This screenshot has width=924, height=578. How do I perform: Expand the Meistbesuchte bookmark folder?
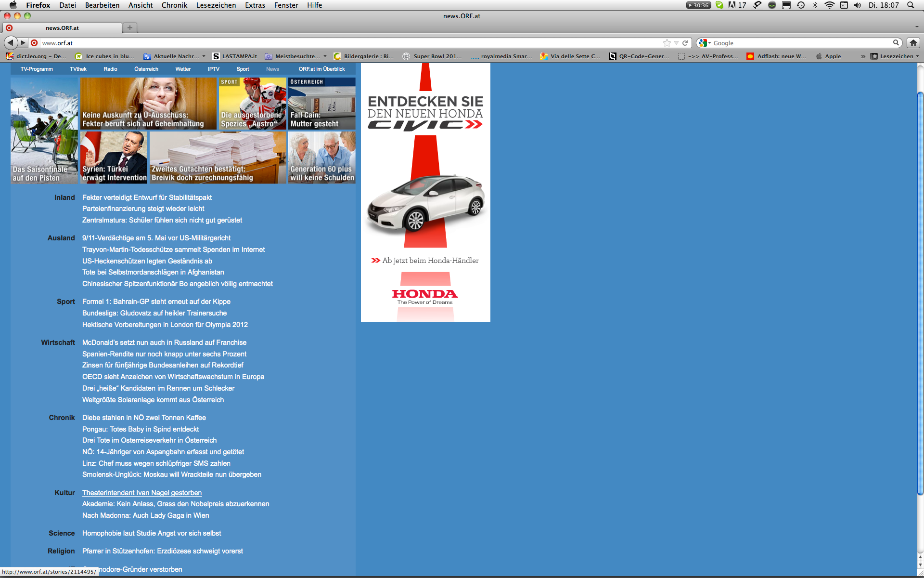pos(295,56)
